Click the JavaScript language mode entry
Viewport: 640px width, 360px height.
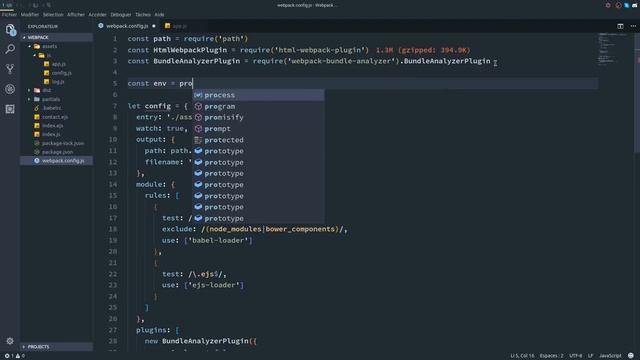610,356
